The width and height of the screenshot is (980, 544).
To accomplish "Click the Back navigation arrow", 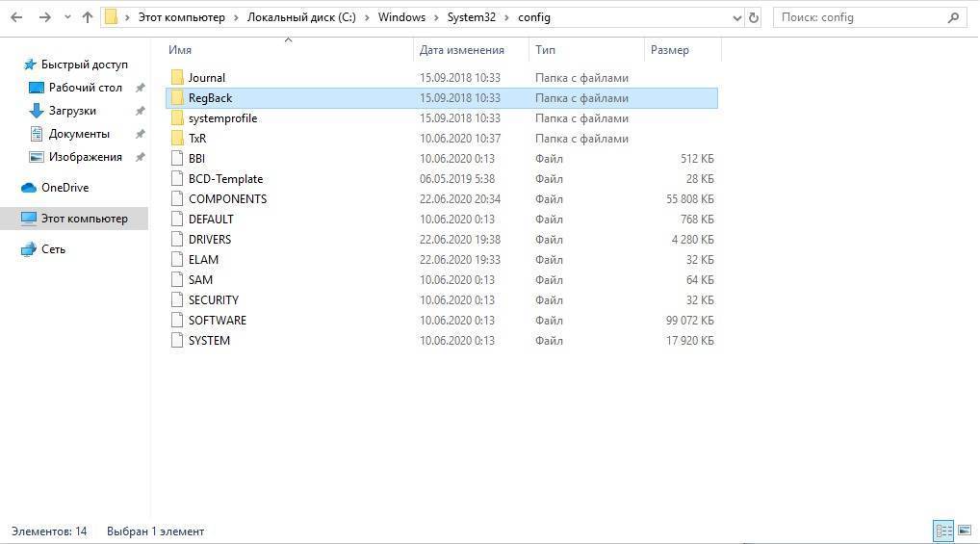I will 16,17.
